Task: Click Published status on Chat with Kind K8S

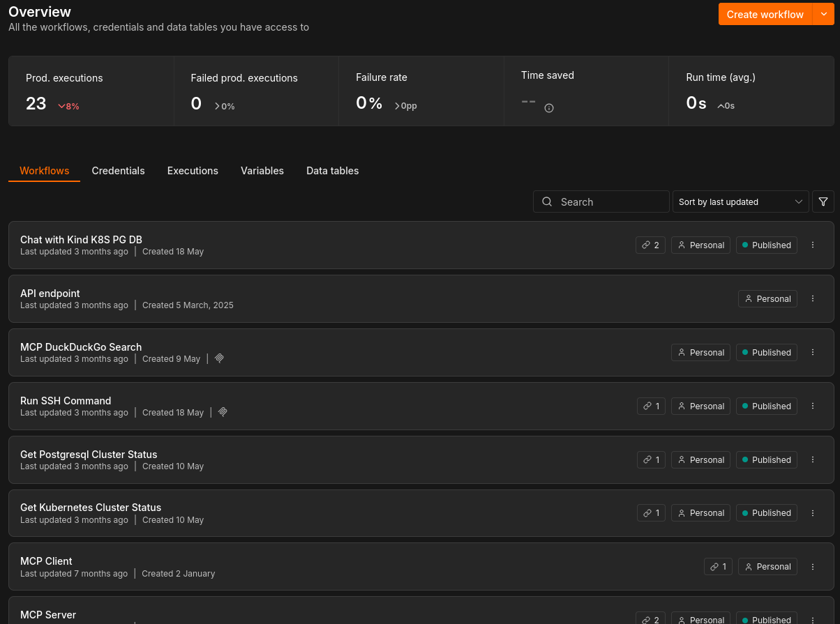Action: coord(766,245)
